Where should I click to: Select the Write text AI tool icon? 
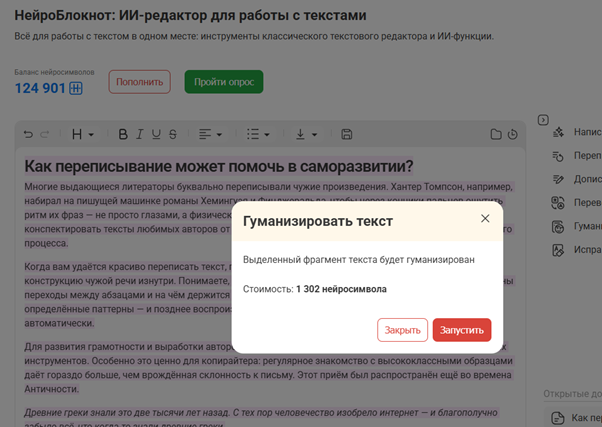click(x=558, y=132)
